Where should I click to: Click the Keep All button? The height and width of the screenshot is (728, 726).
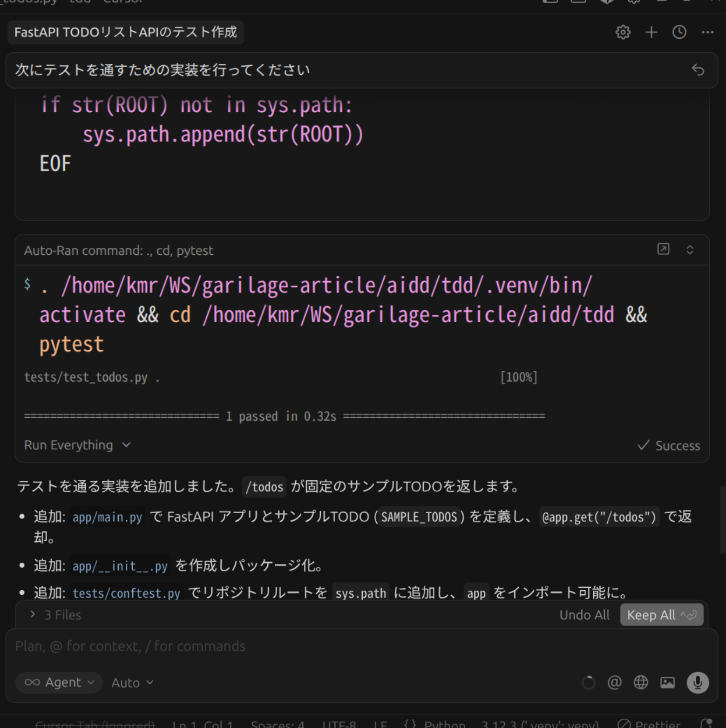[661, 615]
